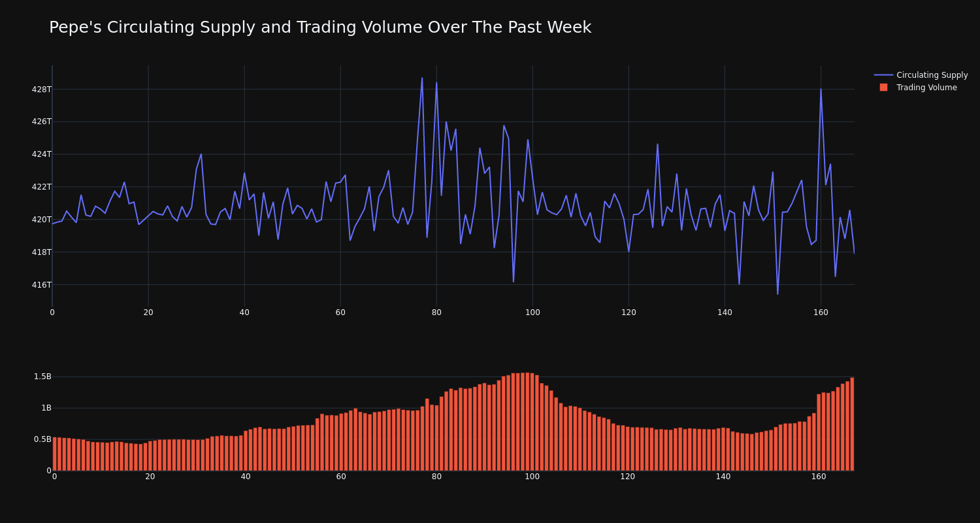Image resolution: width=980 pixels, height=523 pixels.
Task: Click the first volume bar at hour 0
Action: [x=54, y=454]
